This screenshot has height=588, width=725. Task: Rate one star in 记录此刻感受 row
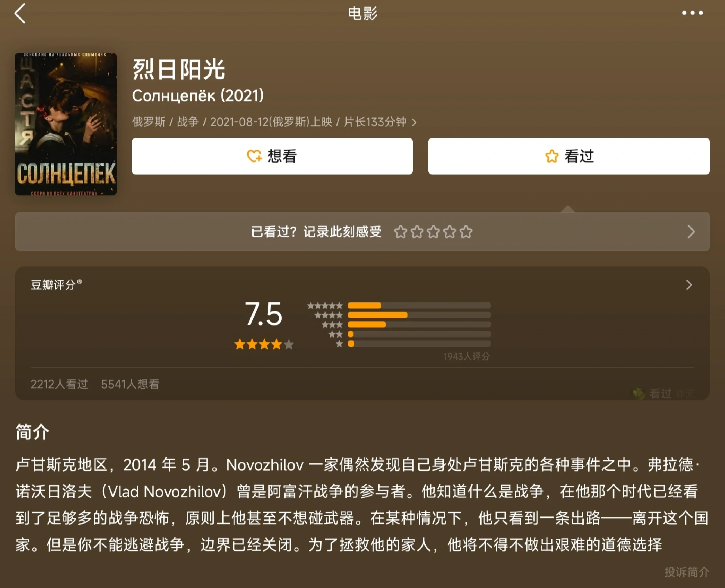click(400, 232)
